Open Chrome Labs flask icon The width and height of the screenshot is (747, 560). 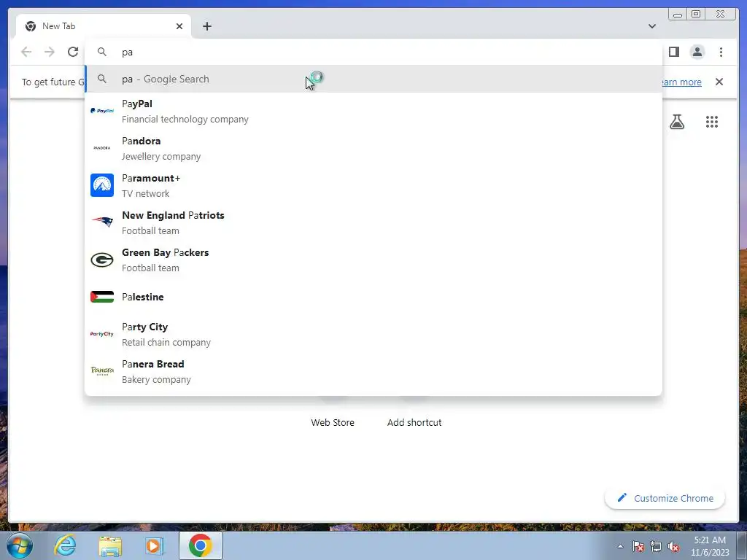click(x=677, y=122)
